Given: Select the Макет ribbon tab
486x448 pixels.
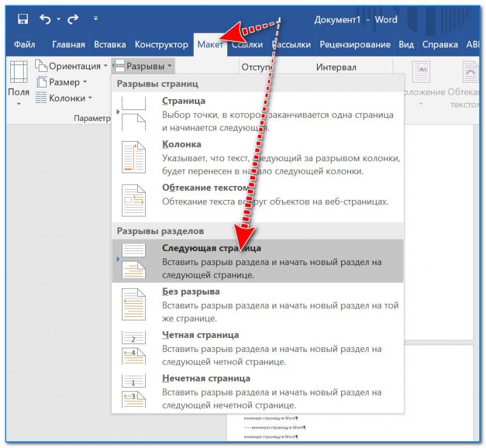Looking at the screenshot, I should click(210, 44).
